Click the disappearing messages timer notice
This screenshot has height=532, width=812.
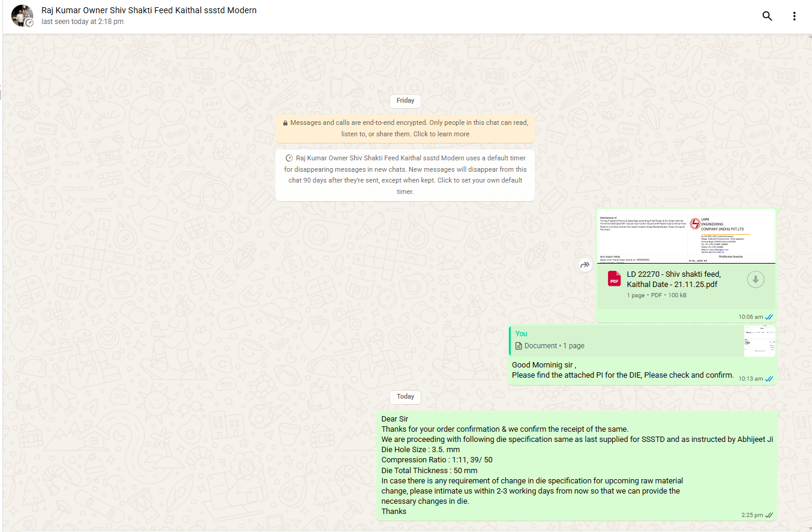click(x=405, y=175)
